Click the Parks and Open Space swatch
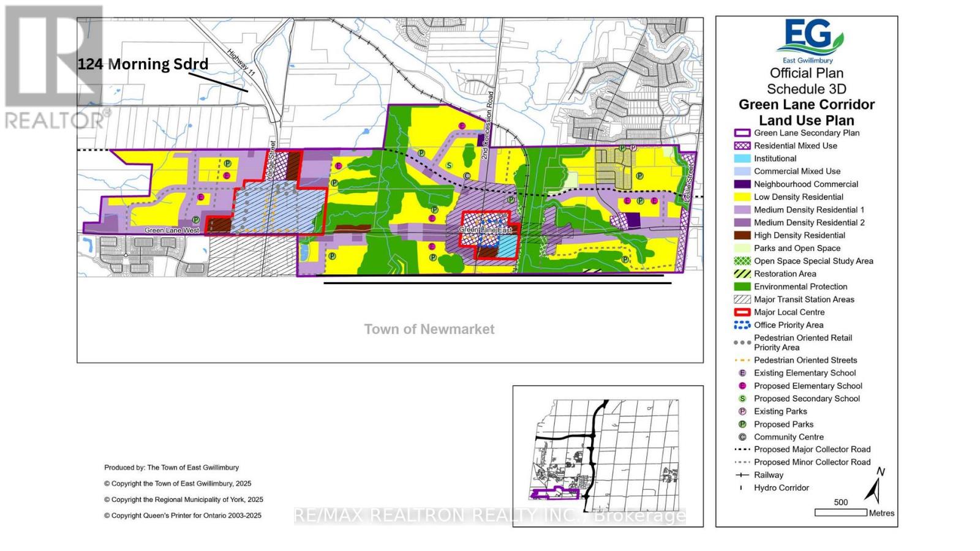The width and height of the screenshot is (980, 551). [x=742, y=248]
